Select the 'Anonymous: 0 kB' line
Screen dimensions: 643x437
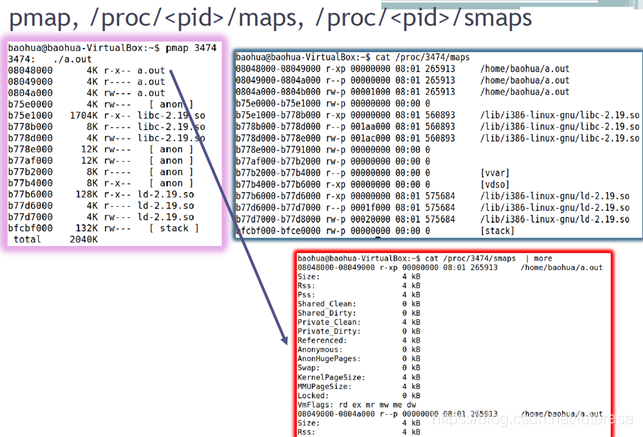click(x=359, y=350)
